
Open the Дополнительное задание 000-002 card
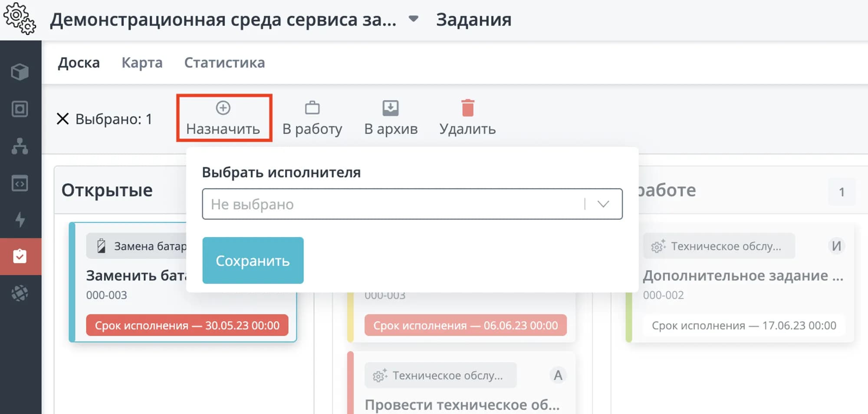point(743,276)
